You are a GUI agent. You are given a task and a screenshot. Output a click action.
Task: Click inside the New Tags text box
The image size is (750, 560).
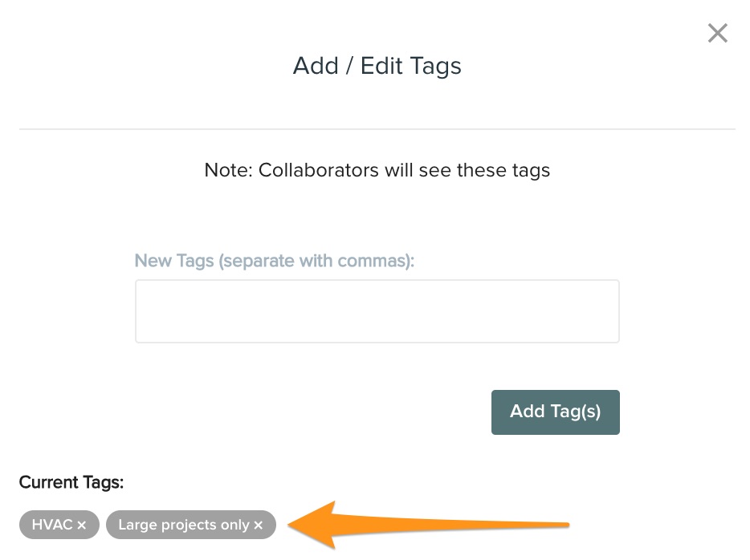tap(377, 311)
